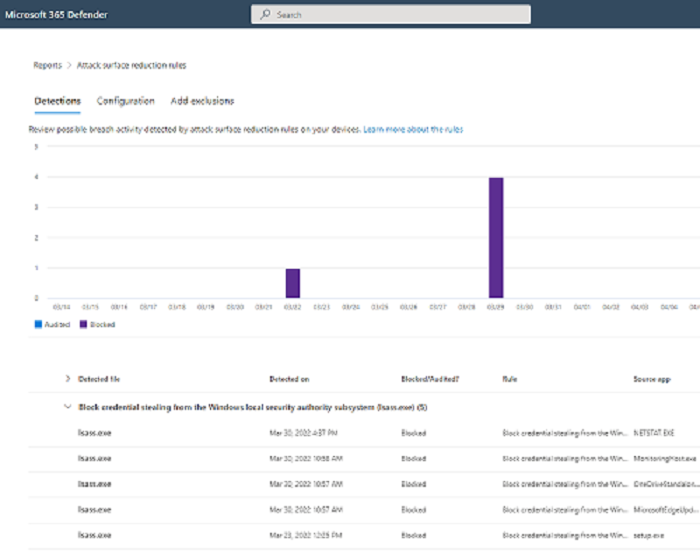Click the Mar 23, 2022 12:25 PM date
Image resolution: width=700 pixels, height=551 pixels.
(306, 535)
